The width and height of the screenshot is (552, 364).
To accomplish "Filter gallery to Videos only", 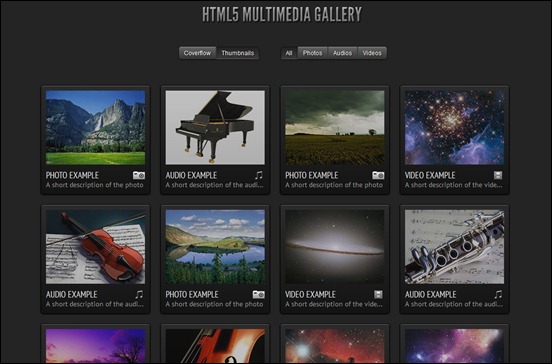I will click(372, 53).
